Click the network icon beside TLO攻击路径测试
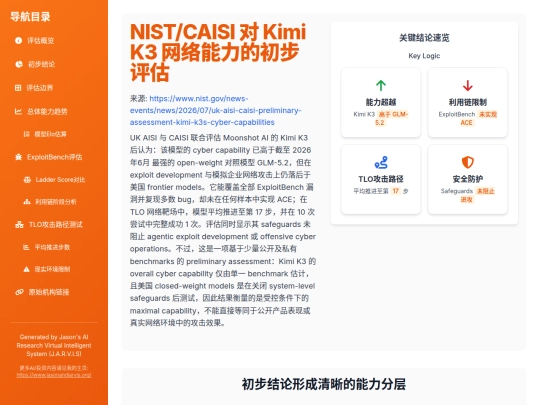The width and height of the screenshot is (540, 405). pyautogui.click(x=19, y=225)
